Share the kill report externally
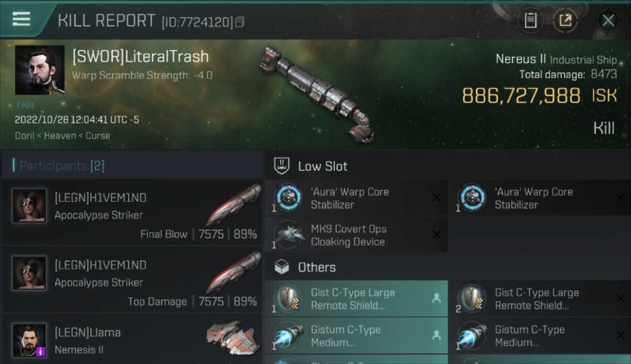The height and width of the screenshot is (364, 631). 565,20
